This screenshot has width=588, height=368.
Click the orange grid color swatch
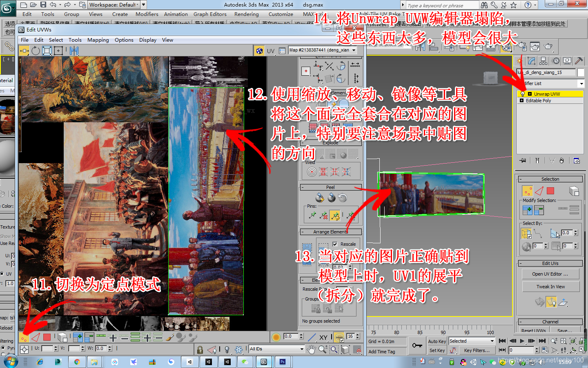(x=276, y=337)
